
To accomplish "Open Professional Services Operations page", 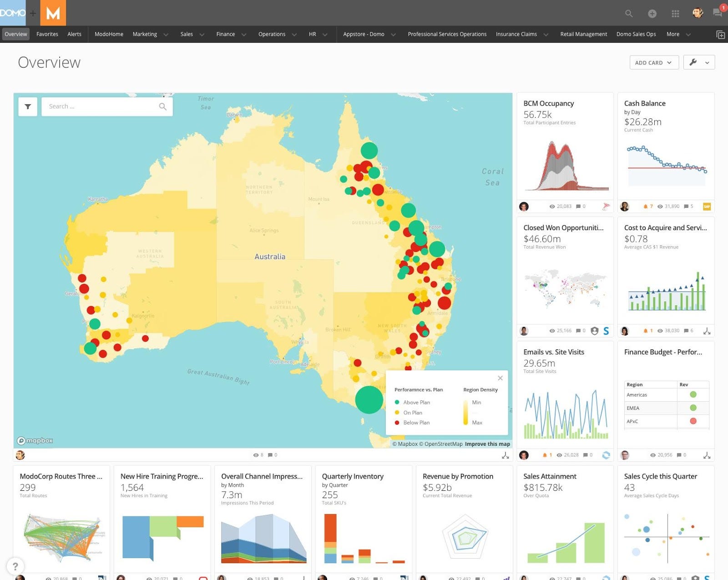I will (447, 34).
